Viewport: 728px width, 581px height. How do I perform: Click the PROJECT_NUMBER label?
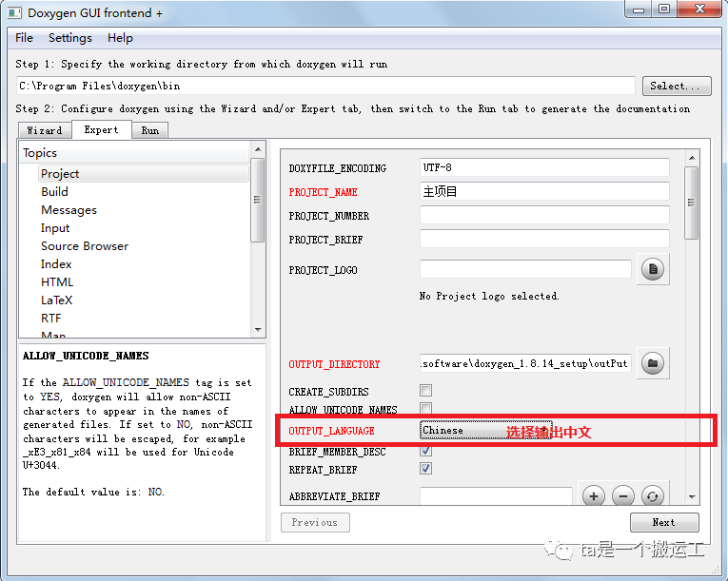tap(329, 216)
